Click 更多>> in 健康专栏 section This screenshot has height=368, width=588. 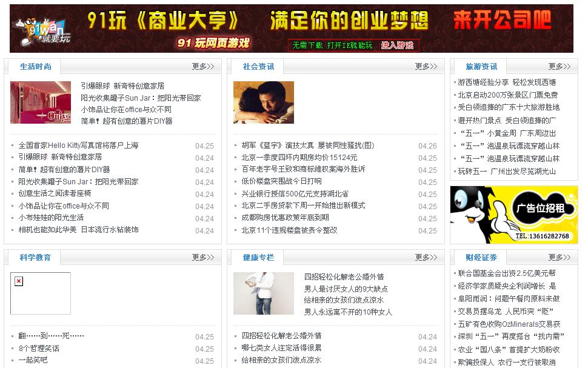coord(426,257)
